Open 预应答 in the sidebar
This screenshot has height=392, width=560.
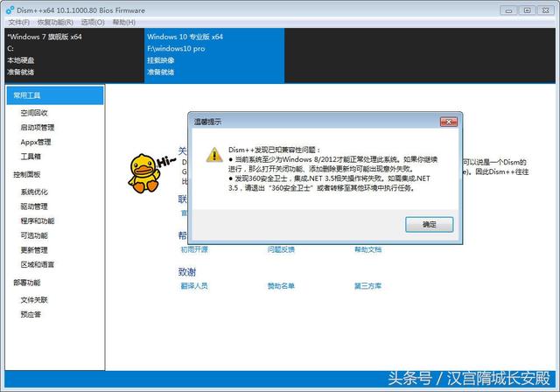31,314
